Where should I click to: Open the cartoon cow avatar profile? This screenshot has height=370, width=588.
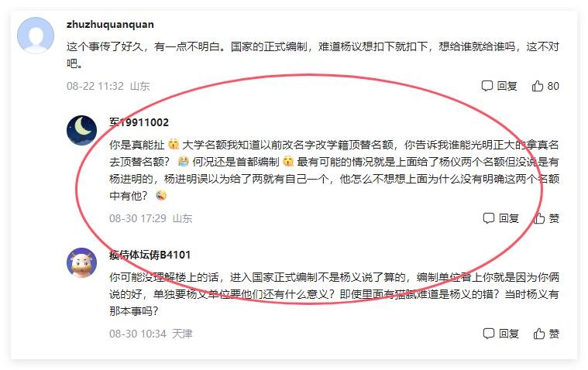coord(82,262)
